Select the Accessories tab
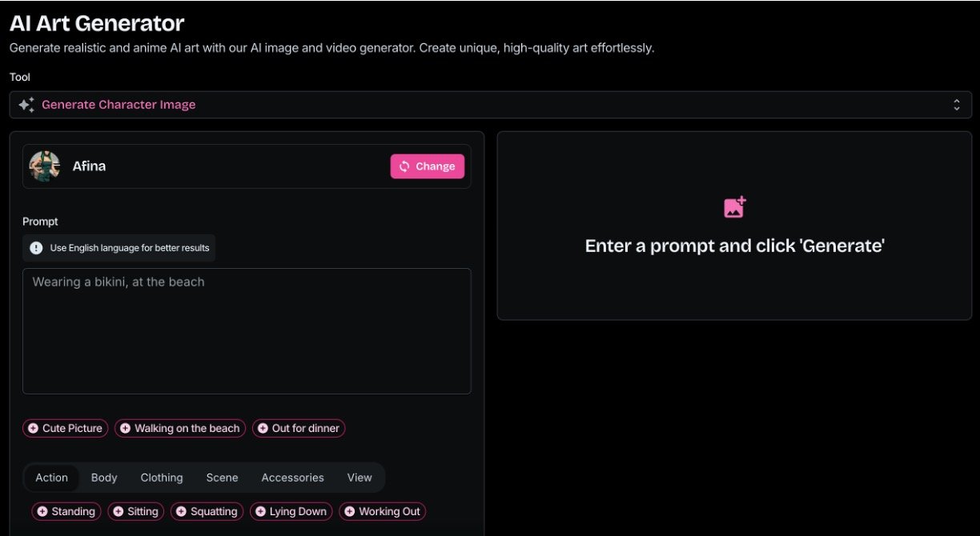This screenshot has width=980, height=536. point(292,478)
